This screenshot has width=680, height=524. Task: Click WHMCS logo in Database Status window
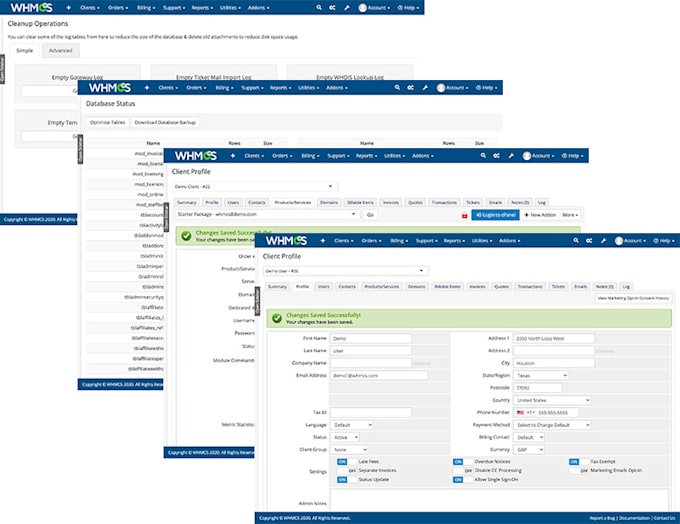pos(110,88)
